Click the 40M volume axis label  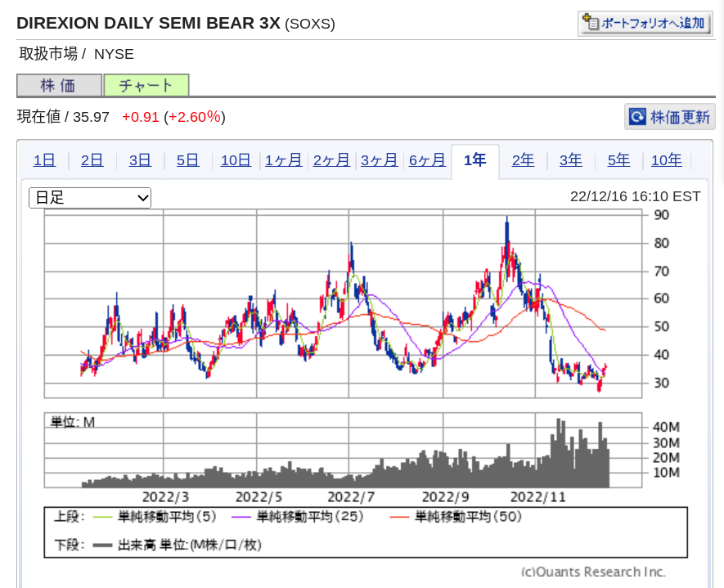pos(666,427)
